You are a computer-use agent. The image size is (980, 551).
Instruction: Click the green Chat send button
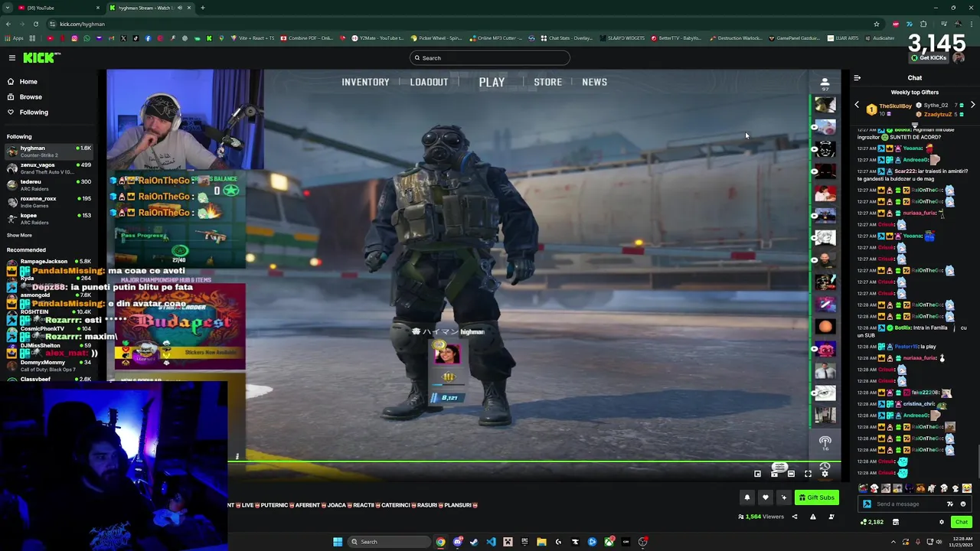[962, 522]
